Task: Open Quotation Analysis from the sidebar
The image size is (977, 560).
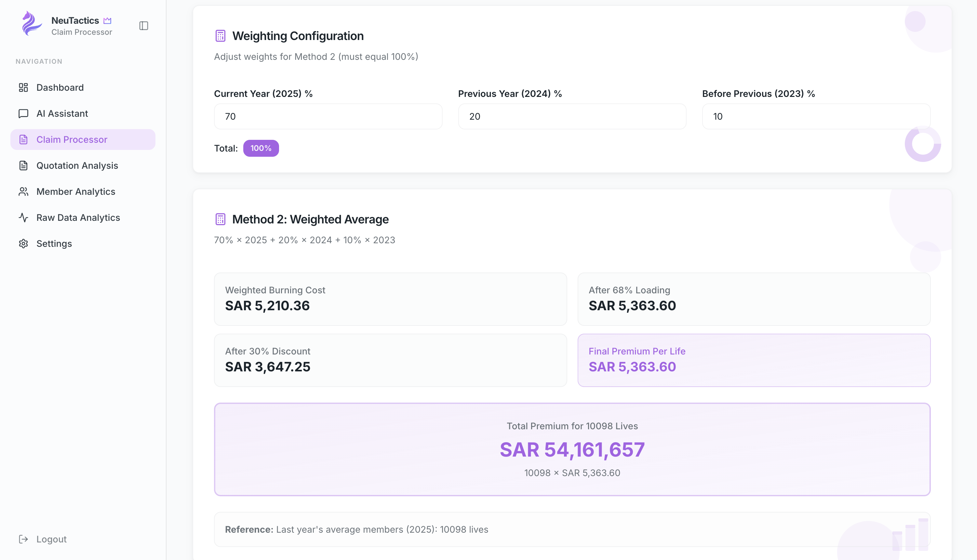Action: pyautogui.click(x=77, y=166)
